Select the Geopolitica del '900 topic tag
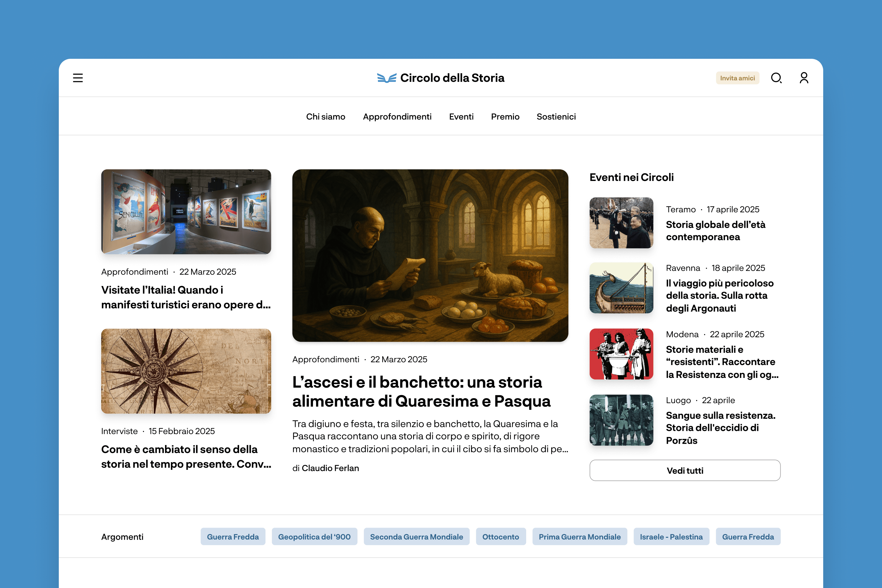This screenshot has width=882, height=588. coord(314,537)
